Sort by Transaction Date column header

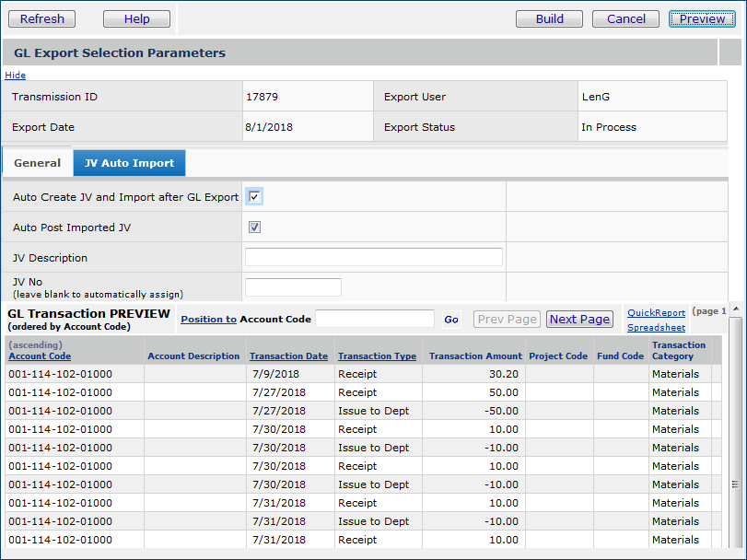(x=288, y=356)
